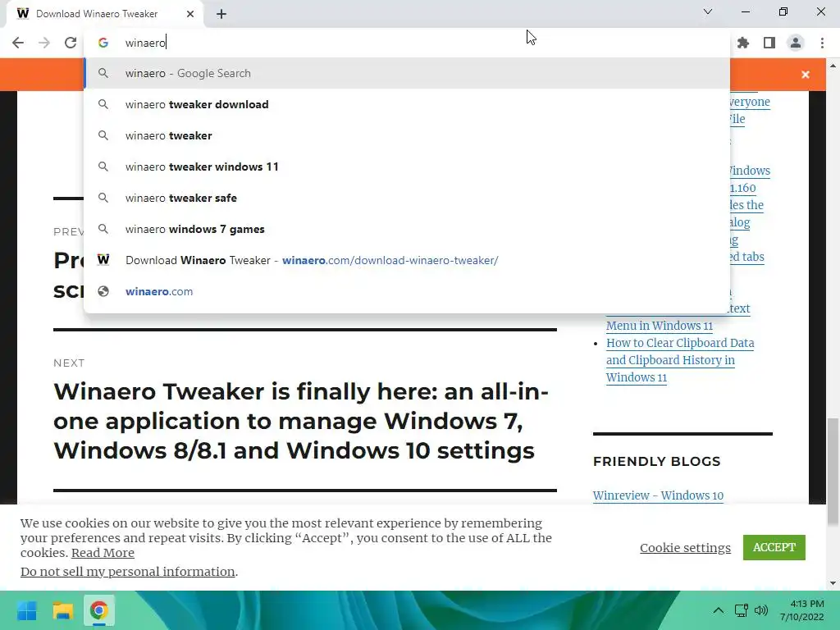Open a new tab with plus button
The image size is (840, 630).
pyautogui.click(x=221, y=14)
